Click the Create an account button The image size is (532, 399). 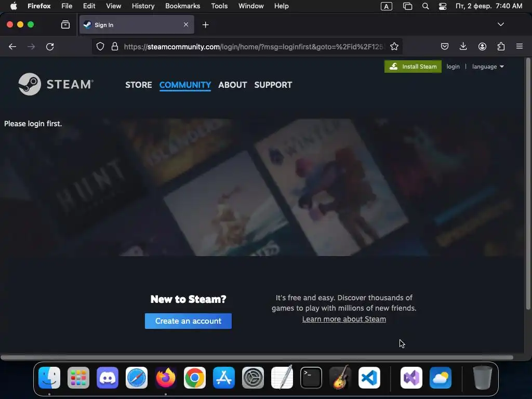click(x=188, y=321)
